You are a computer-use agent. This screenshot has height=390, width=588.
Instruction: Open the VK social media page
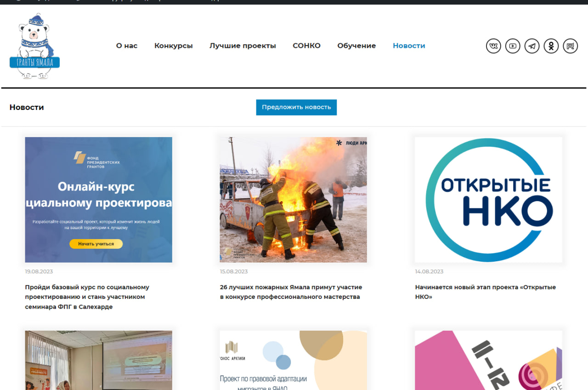[x=493, y=46]
